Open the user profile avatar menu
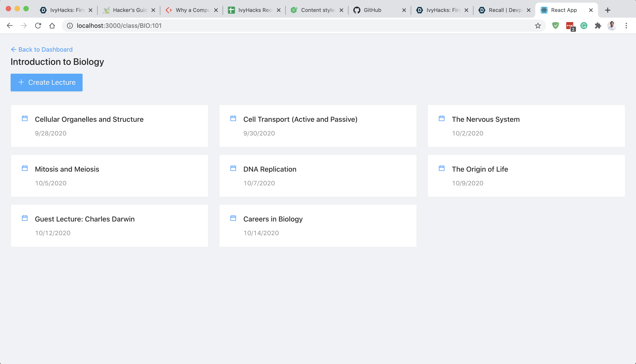The image size is (636, 364). [x=612, y=26]
